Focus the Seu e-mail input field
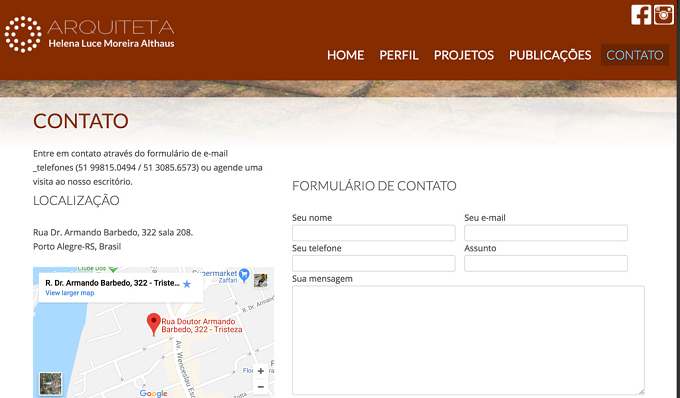The height and width of the screenshot is (398, 680). point(546,233)
